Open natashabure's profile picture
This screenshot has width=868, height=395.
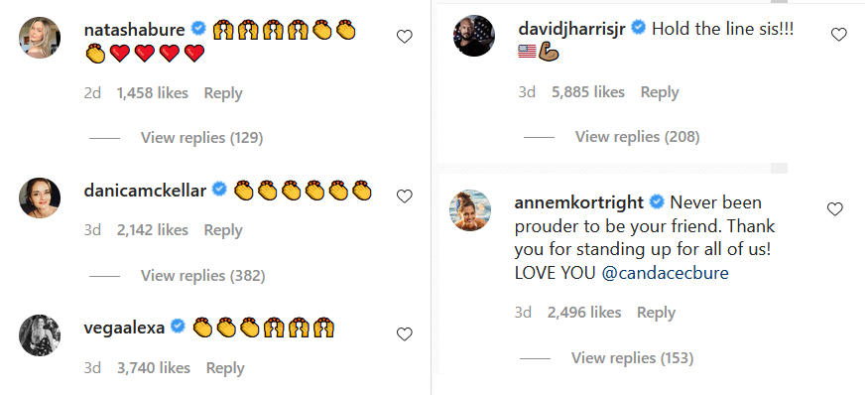(x=40, y=38)
